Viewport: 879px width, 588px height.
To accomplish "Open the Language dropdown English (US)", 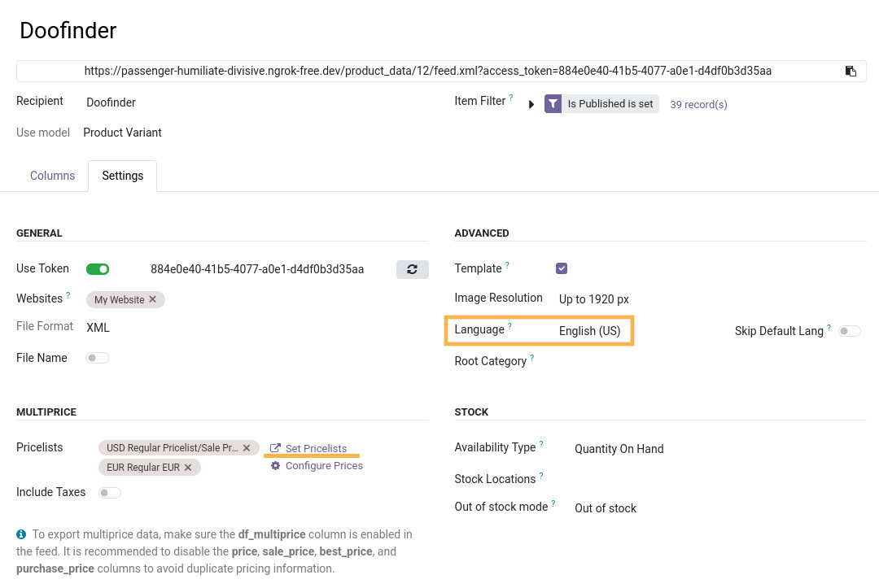I will pyautogui.click(x=590, y=331).
